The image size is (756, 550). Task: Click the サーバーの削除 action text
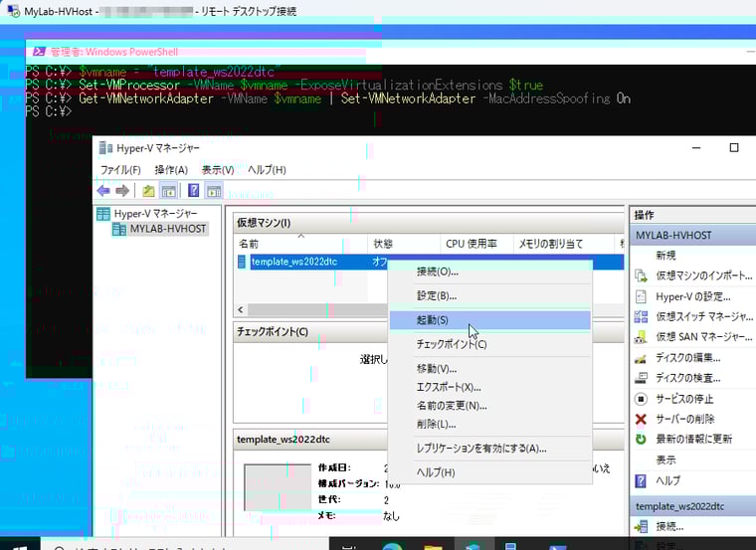click(x=685, y=419)
